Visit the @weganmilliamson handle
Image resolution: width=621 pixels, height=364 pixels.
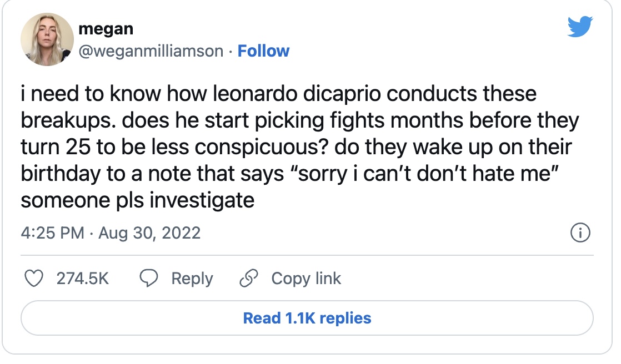click(x=151, y=51)
